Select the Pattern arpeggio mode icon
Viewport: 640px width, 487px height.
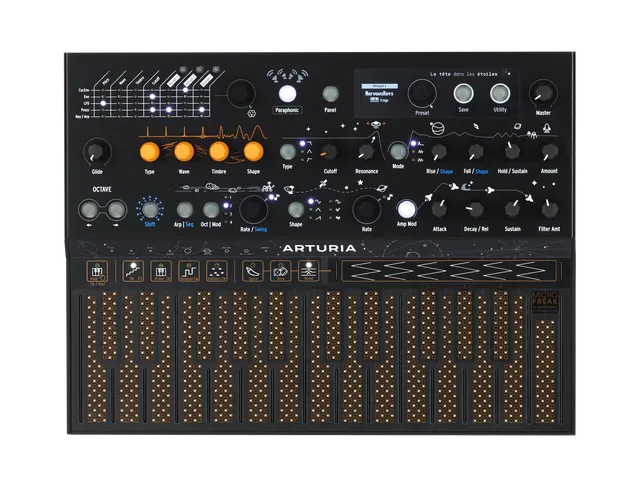click(x=216, y=271)
